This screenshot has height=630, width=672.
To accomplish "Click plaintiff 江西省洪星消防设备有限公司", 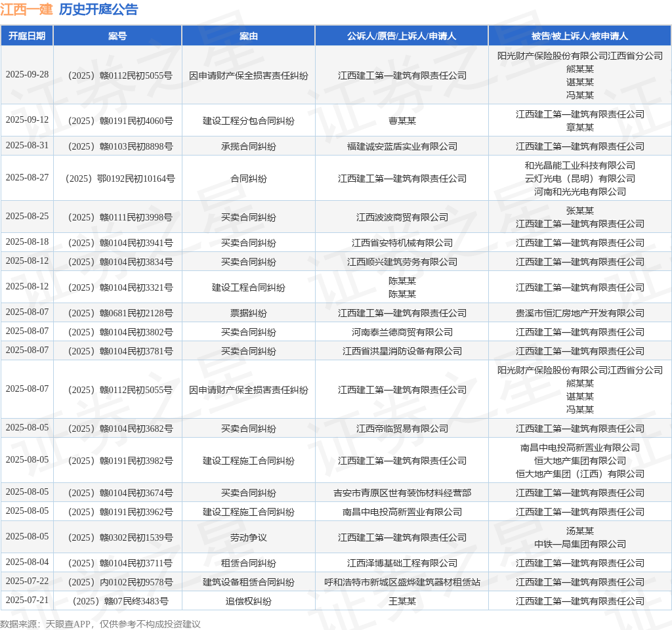I will [x=402, y=351].
